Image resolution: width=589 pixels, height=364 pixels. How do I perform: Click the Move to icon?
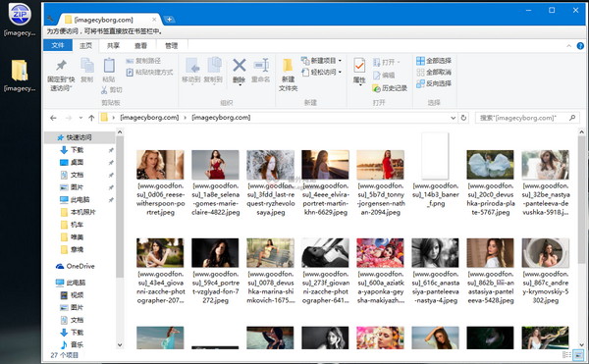(192, 66)
